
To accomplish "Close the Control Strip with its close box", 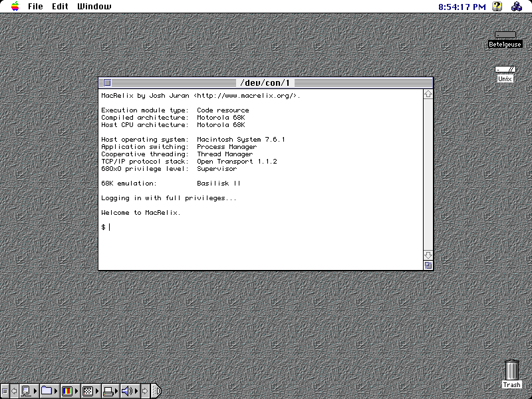I will [x=5, y=391].
